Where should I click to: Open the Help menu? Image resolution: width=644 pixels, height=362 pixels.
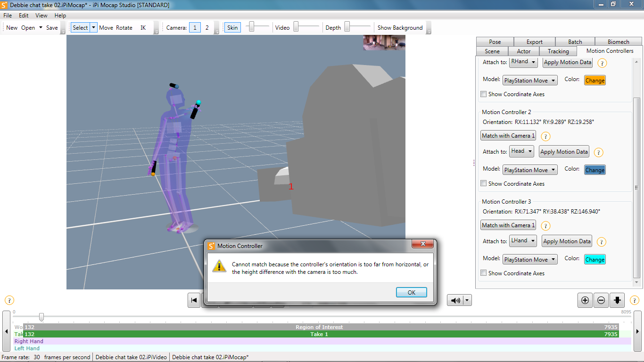coord(60,16)
